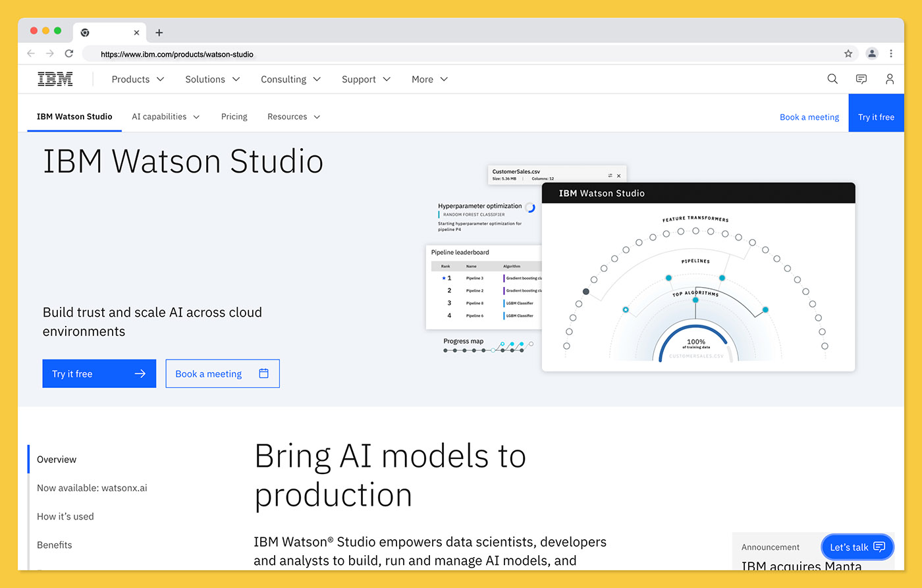Open the Let's talk chat button
The width and height of the screenshot is (922, 588).
point(857,547)
